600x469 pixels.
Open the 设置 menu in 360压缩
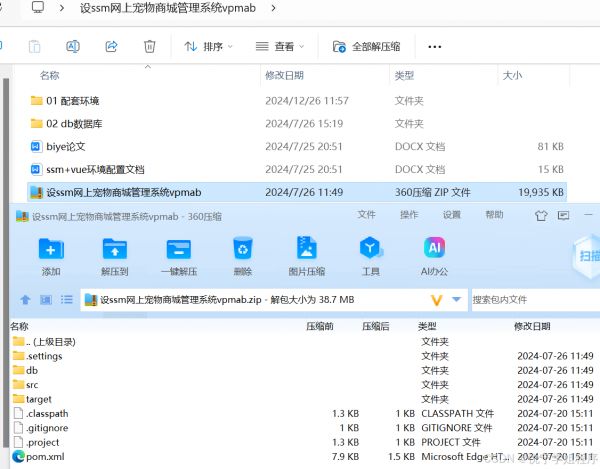pos(452,215)
